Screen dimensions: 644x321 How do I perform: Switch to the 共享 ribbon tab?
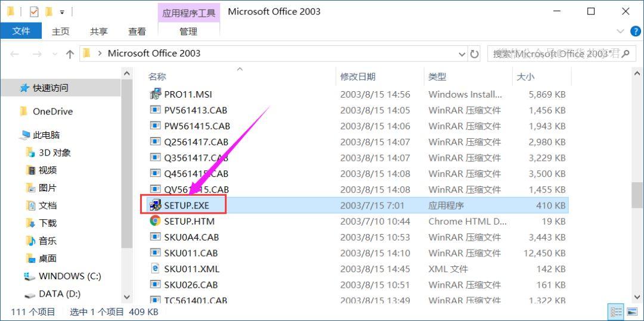pos(99,31)
